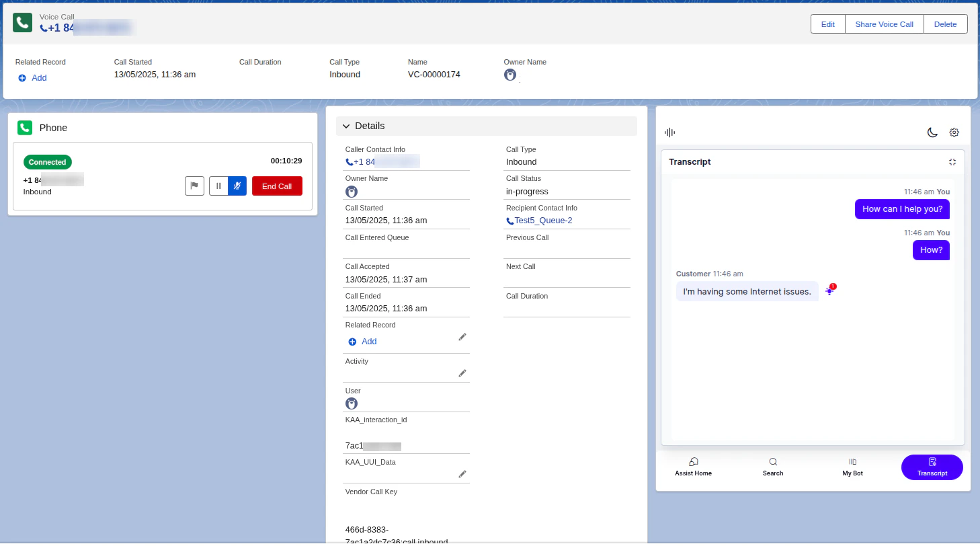Switch to the Transcript tab
Viewport: 980px width, 546px height.
[x=932, y=467]
